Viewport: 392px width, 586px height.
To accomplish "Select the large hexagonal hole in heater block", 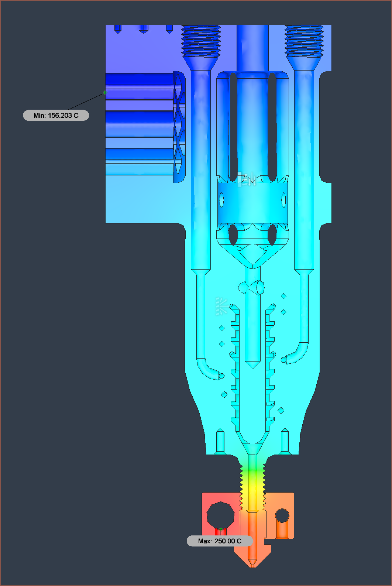I will (x=220, y=515).
